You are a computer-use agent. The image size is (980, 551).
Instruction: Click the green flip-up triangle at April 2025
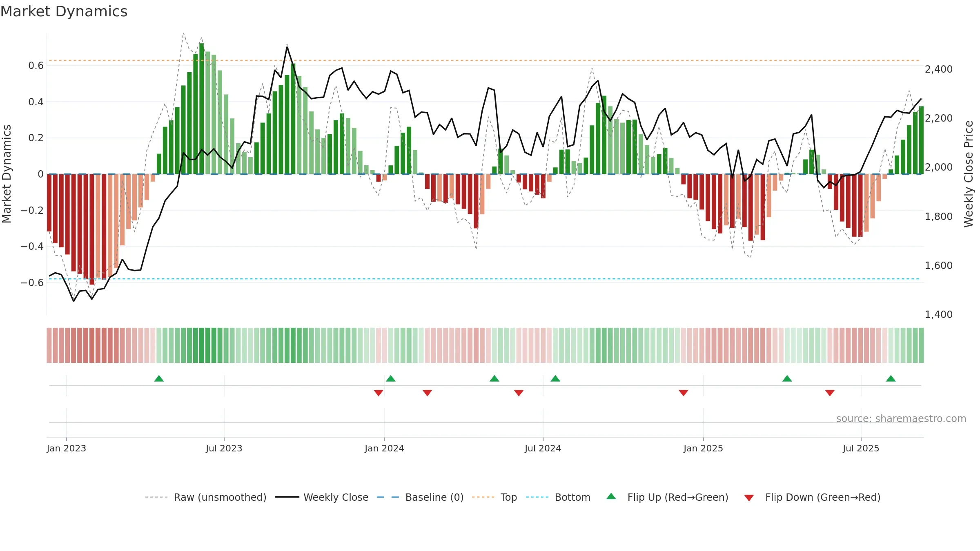click(x=787, y=379)
